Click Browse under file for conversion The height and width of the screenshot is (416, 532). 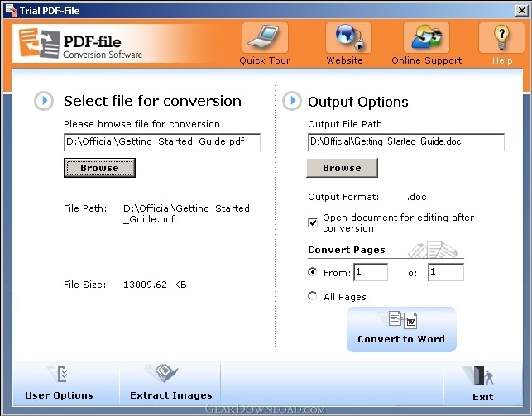point(99,168)
